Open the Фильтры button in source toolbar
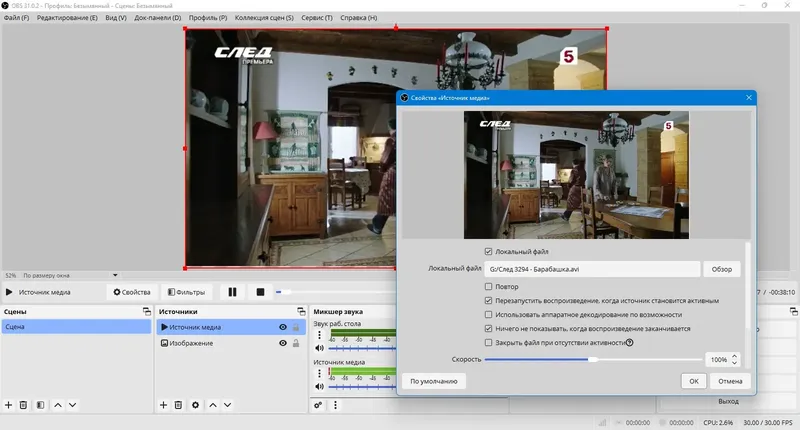The image size is (800, 430). [186, 292]
